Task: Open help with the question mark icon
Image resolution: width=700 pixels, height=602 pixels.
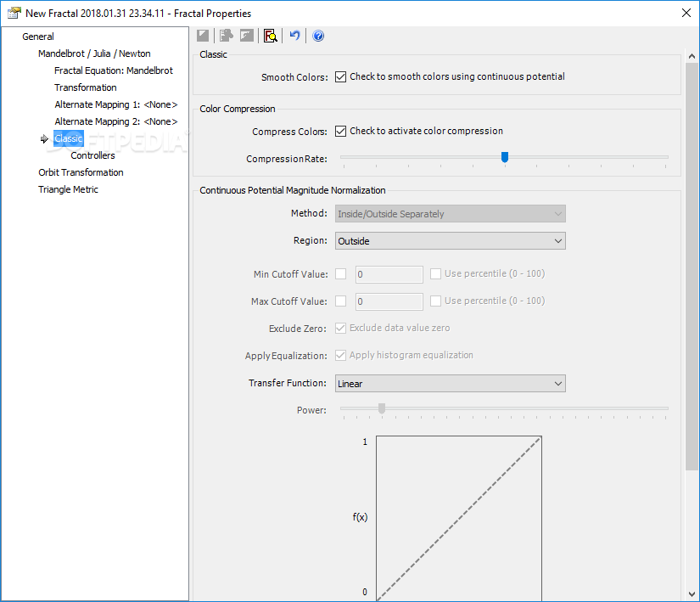Action: (318, 36)
